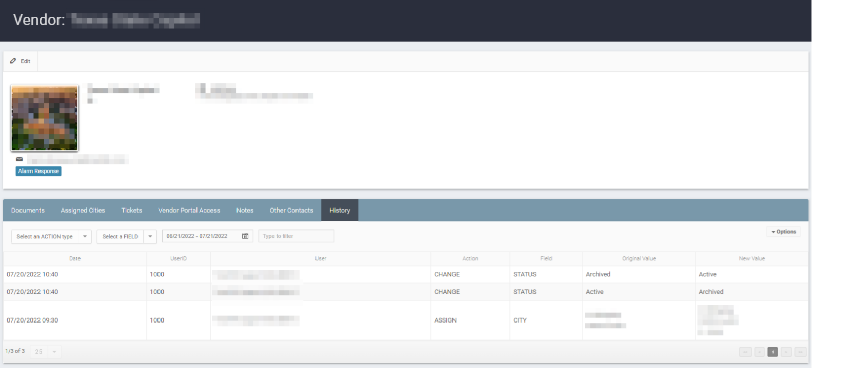This screenshot has width=868, height=379.
Task: Switch to the Documents tab
Action: click(28, 211)
